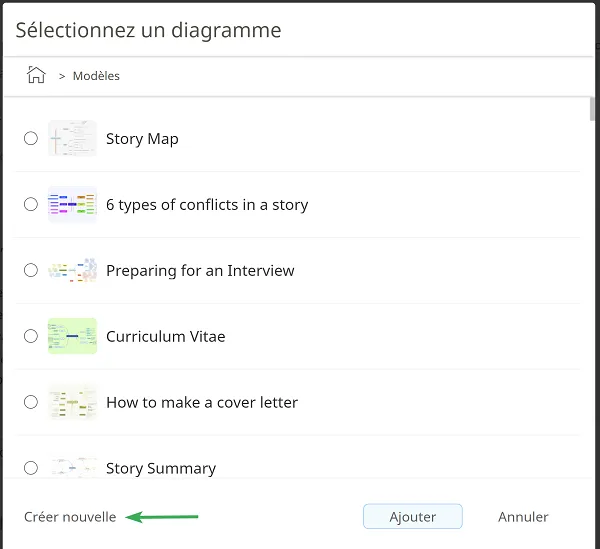The height and width of the screenshot is (549, 600).
Task: Choose the Story Summary radio button
Action: 31,468
